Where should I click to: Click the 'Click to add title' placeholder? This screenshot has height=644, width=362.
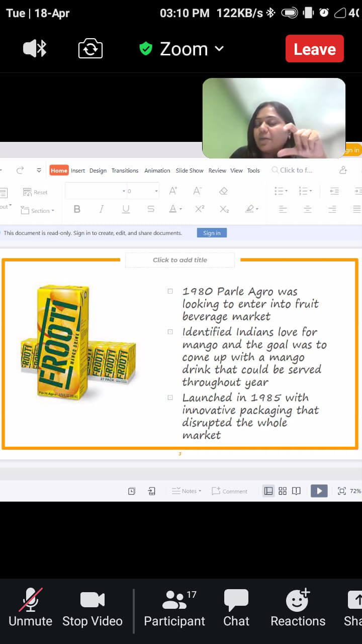180,260
